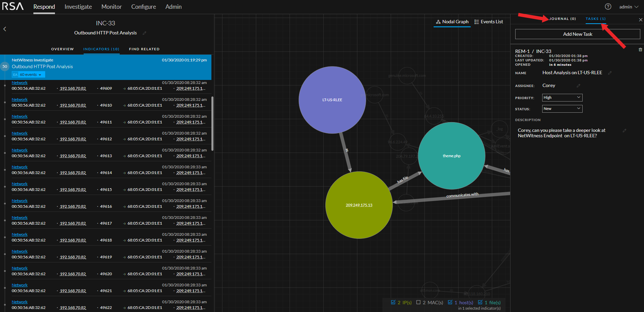Screen dimensions: 644x312
Task: Open the Status dropdown showing New
Action: [562, 109]
